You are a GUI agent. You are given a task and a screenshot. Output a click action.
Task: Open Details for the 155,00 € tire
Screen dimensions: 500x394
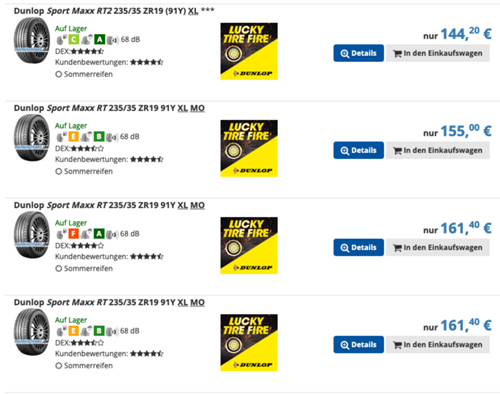358,150
